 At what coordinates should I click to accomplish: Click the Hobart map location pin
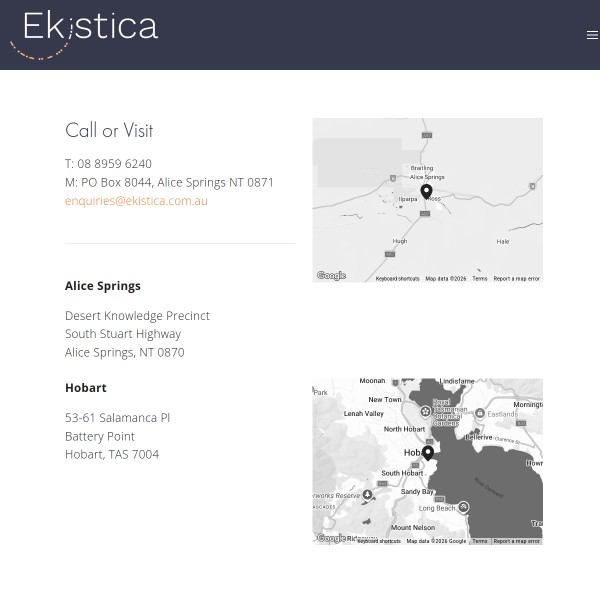428,453
